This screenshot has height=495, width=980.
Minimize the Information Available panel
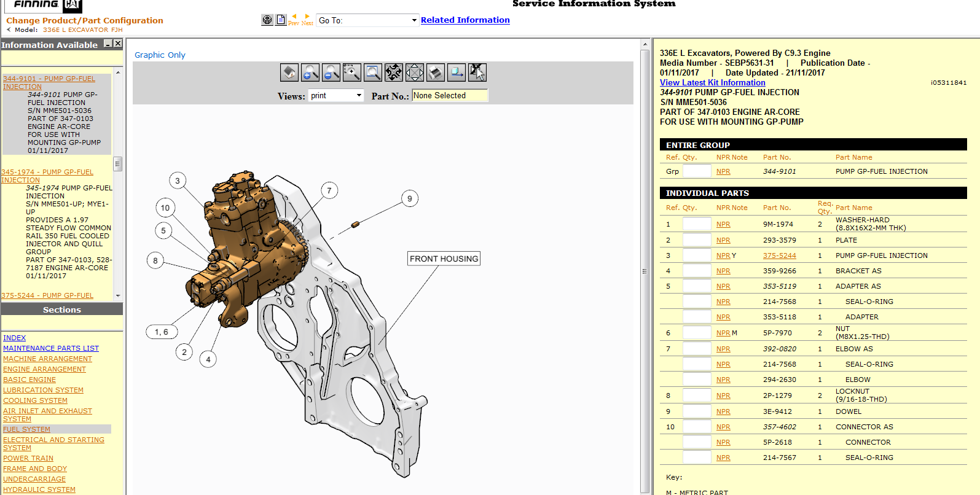pos(108,44)
